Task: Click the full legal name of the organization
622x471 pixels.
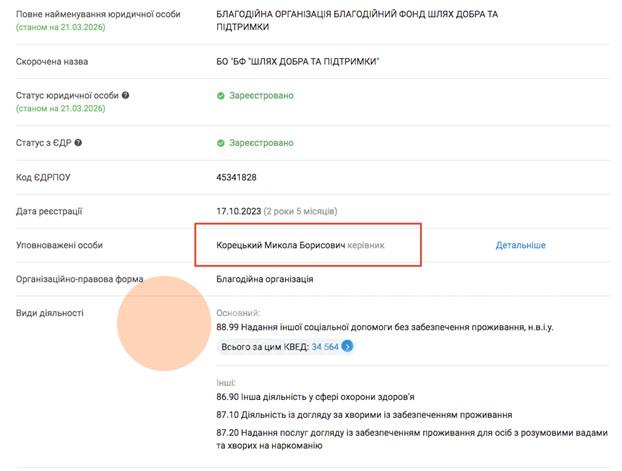Action: point(357,21)
